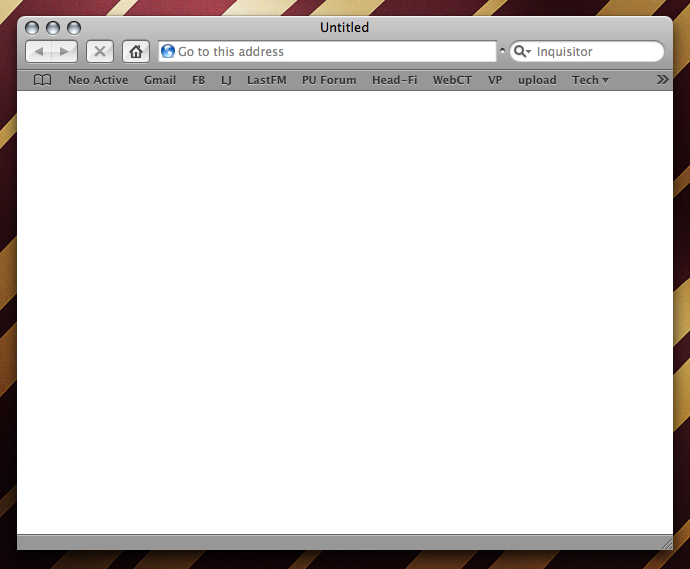The image size is (690, 569).
Task: Minimize the Untitled window
Action: pyautogui.click(x=53, y=28)
